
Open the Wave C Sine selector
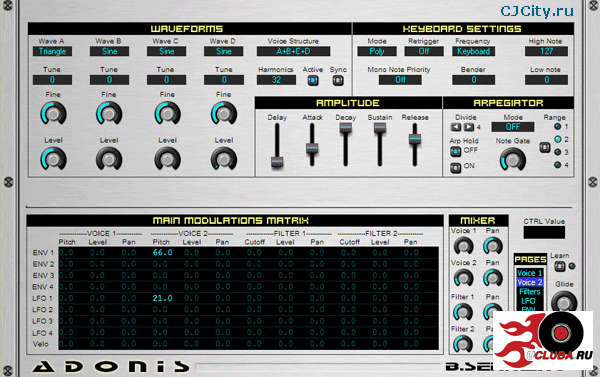166,51
